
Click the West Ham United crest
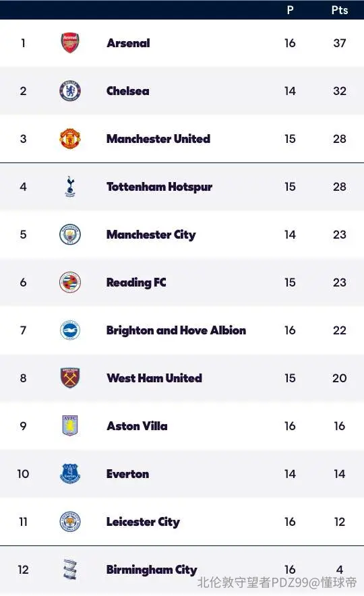70,378
